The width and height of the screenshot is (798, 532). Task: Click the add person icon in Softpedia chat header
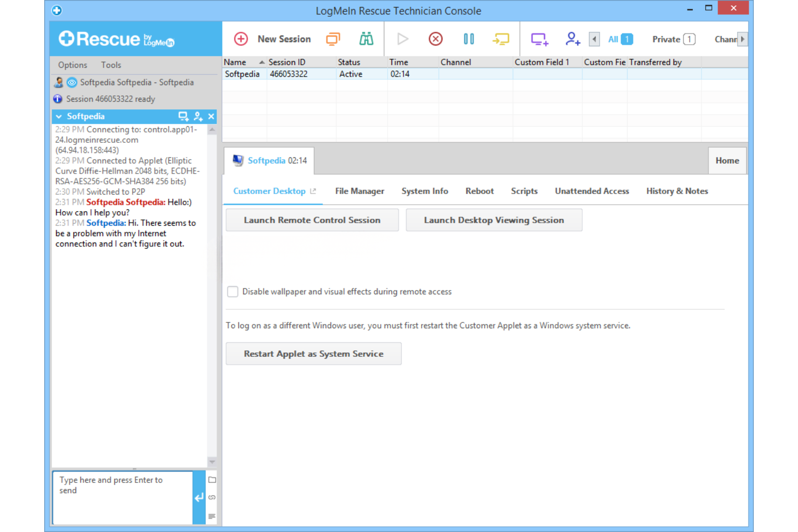point(198,116)
